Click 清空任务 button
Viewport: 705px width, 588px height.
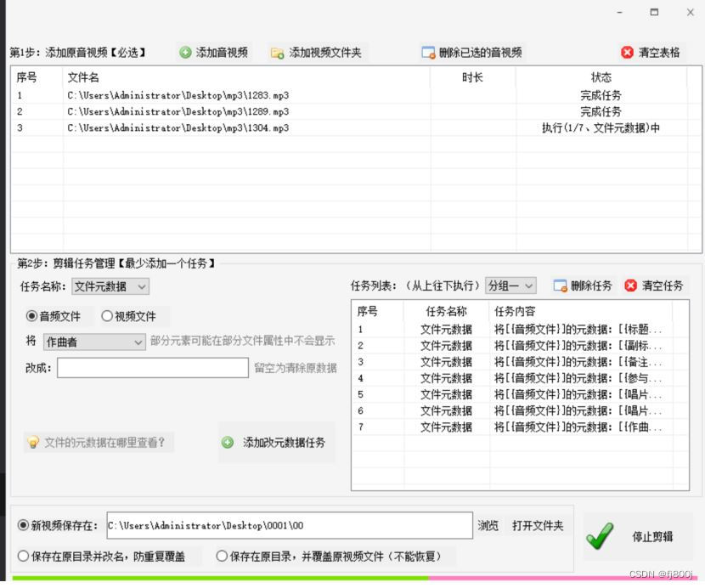pos(654,286)
